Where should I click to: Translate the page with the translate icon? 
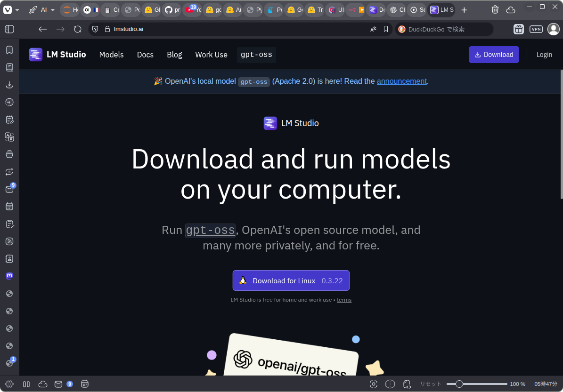(374, 29)
